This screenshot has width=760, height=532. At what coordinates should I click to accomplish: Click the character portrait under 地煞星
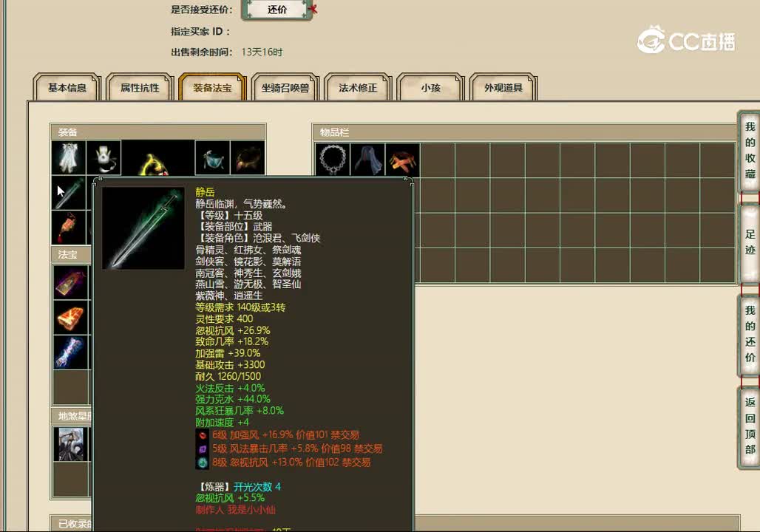click(x=70, y=443)
